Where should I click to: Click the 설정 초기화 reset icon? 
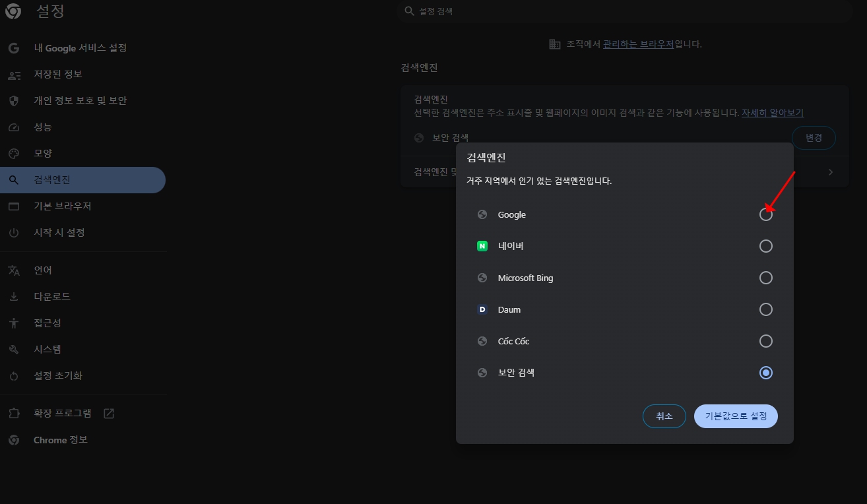pyautogui.click(x=14, y=376)
